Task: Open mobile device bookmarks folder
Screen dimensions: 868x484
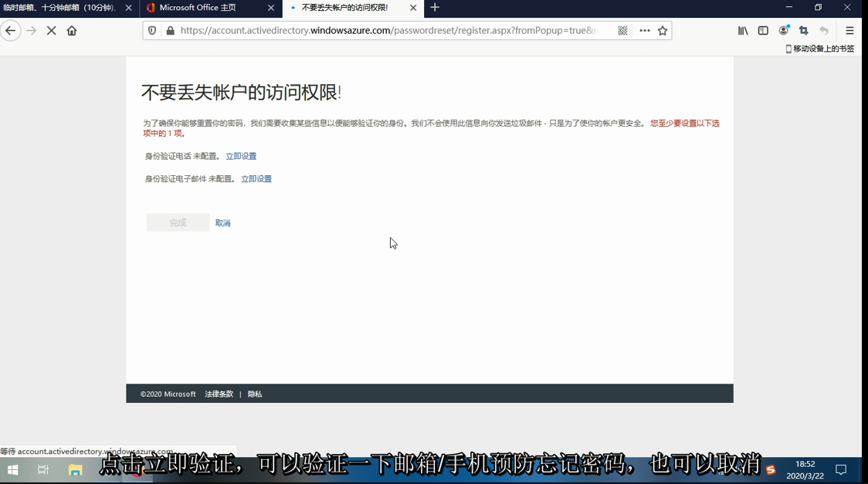Action: click(x=820, y=49)
